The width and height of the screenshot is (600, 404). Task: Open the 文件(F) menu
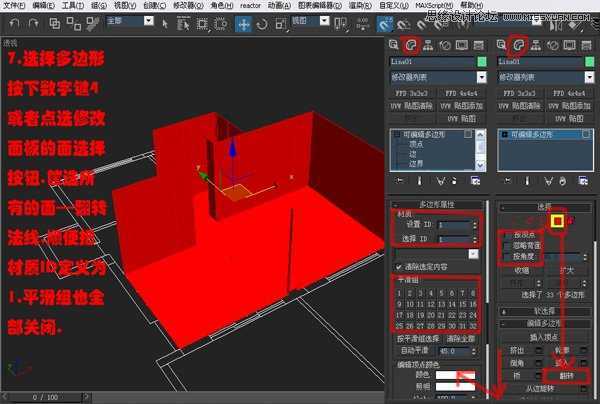(14, 5)
